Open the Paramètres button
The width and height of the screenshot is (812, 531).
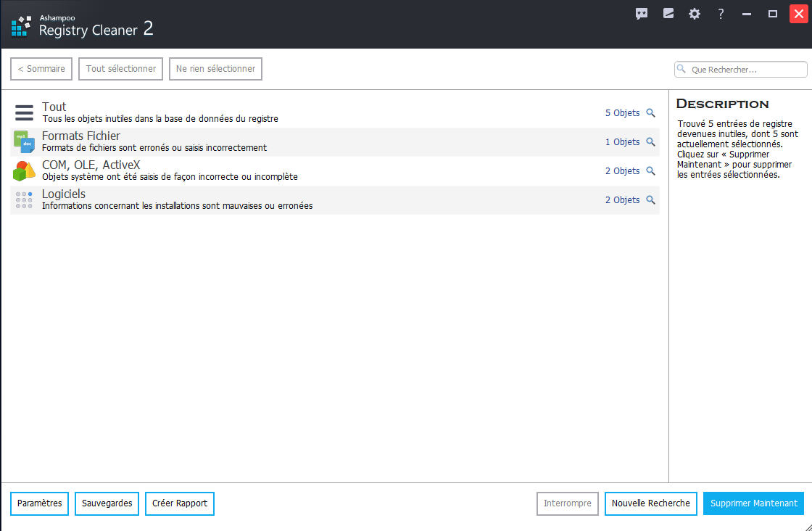(x=39, y=503)
